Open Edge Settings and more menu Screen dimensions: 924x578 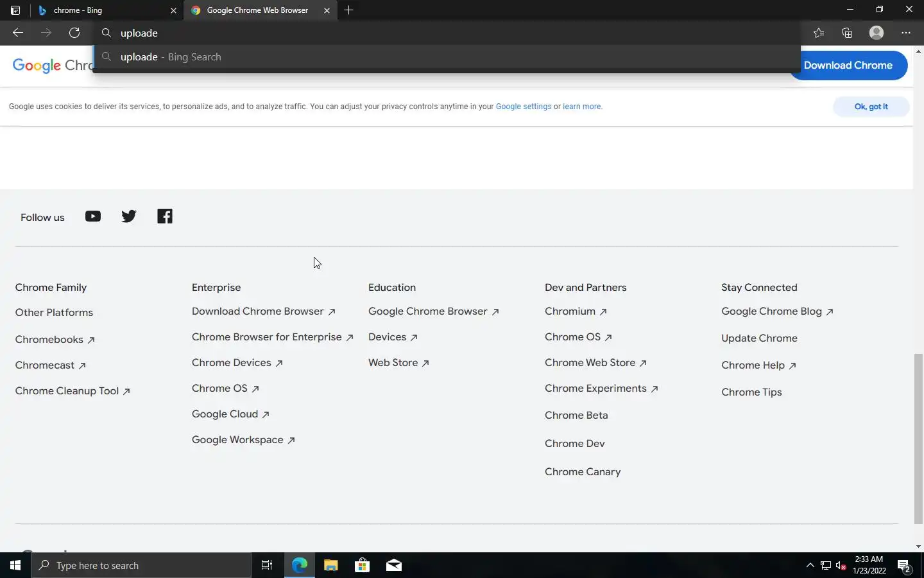(x=906, y=33)
